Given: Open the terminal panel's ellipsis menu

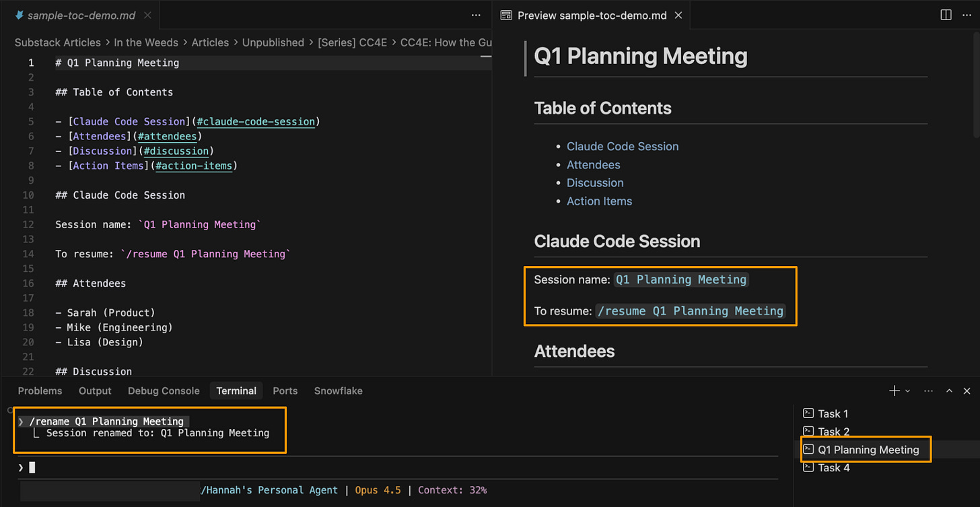Looking at the screenshot, I should point(929,391).
